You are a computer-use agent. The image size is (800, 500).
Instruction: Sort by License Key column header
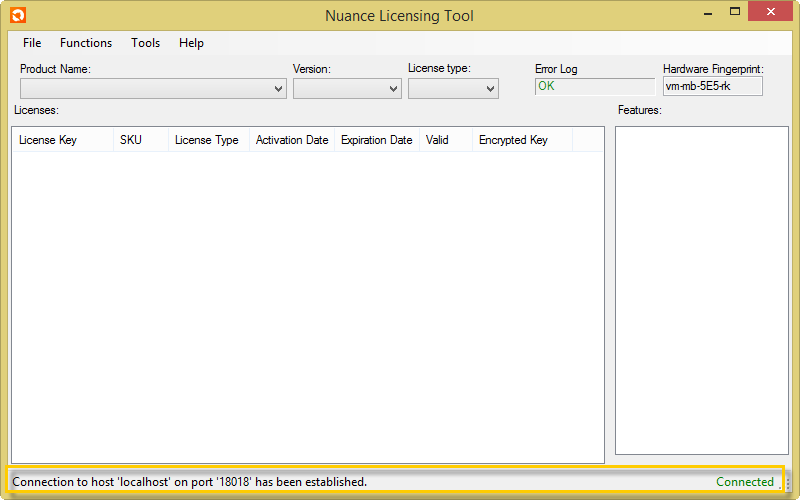tap(63, 140)
